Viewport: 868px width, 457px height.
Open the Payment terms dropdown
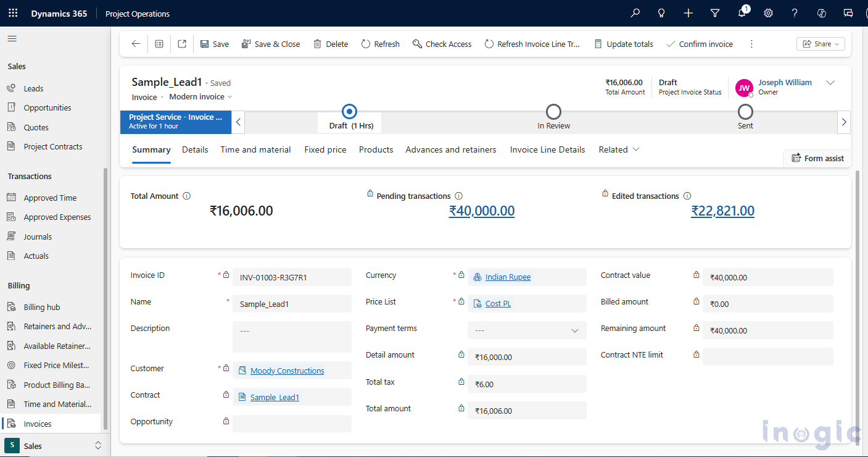click(x=574, y=330)
